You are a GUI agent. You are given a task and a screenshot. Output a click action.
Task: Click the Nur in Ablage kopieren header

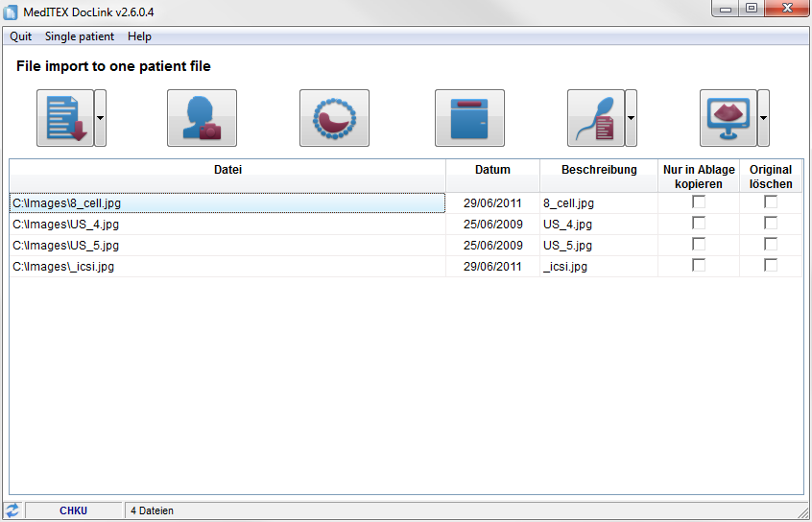tap(699, 176)
